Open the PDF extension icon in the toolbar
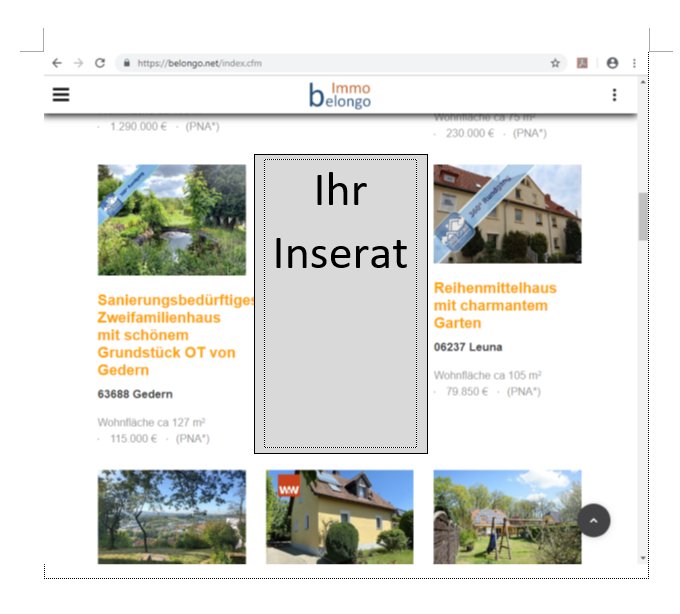Viewport: 680px width, 614px height. 582,63
